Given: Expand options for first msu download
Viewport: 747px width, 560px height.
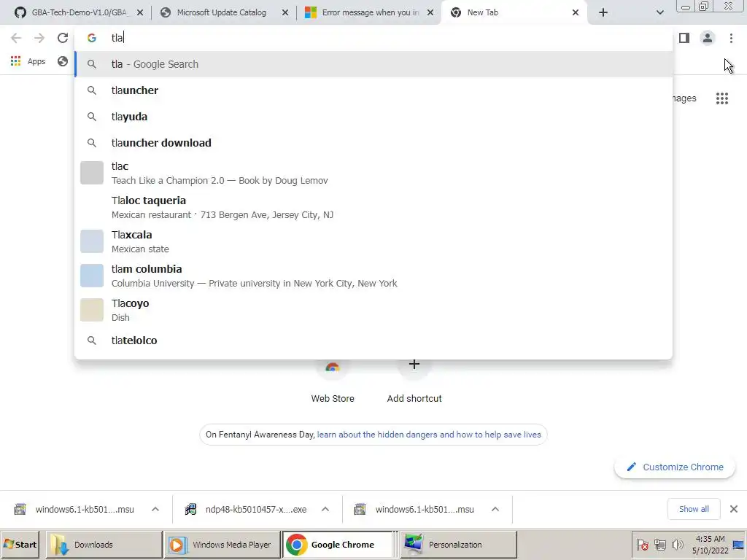Looking at the screenshot, I should (155, 510).
